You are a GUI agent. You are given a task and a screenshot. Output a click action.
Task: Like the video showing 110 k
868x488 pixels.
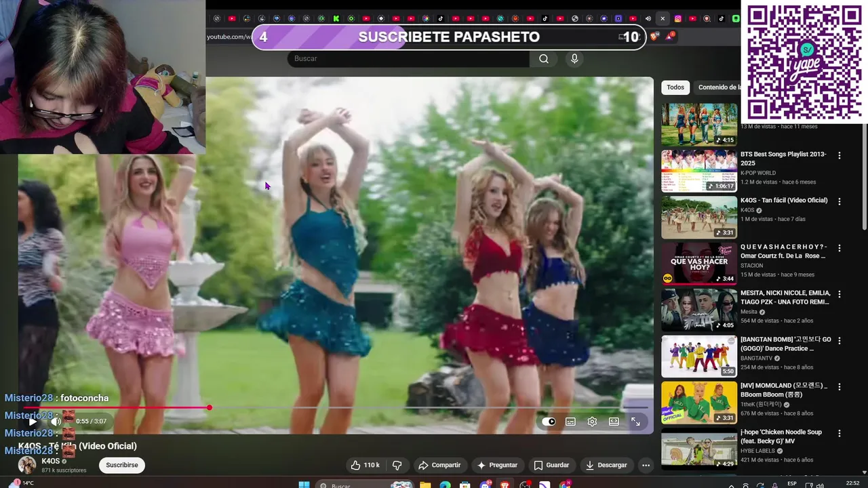point(365,465)
